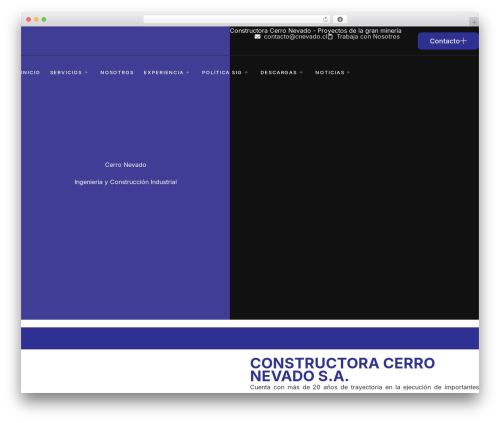Viewport: 500px width, 423px height.
Task: Click Ingeniería y Construcción Industrial text
Action: 126,182
